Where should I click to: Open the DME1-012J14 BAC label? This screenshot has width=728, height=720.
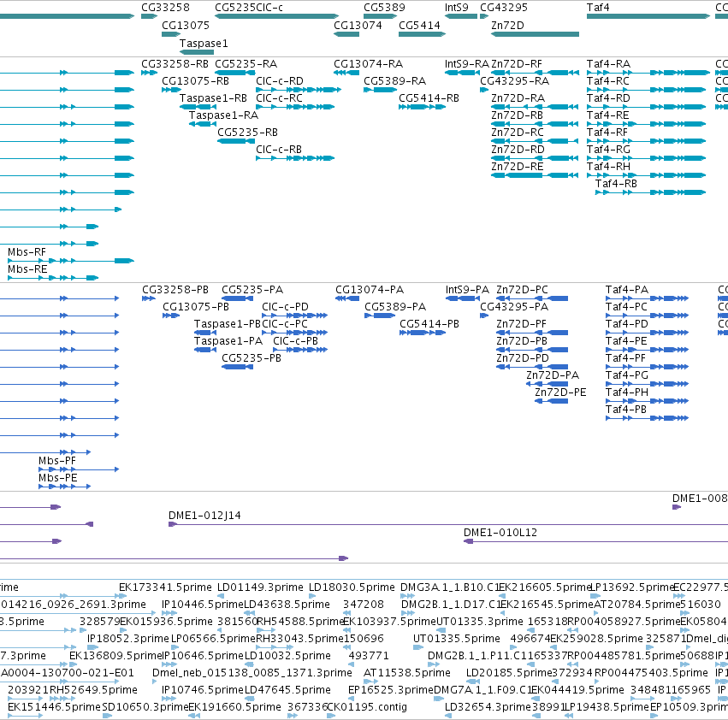[204, 516]
